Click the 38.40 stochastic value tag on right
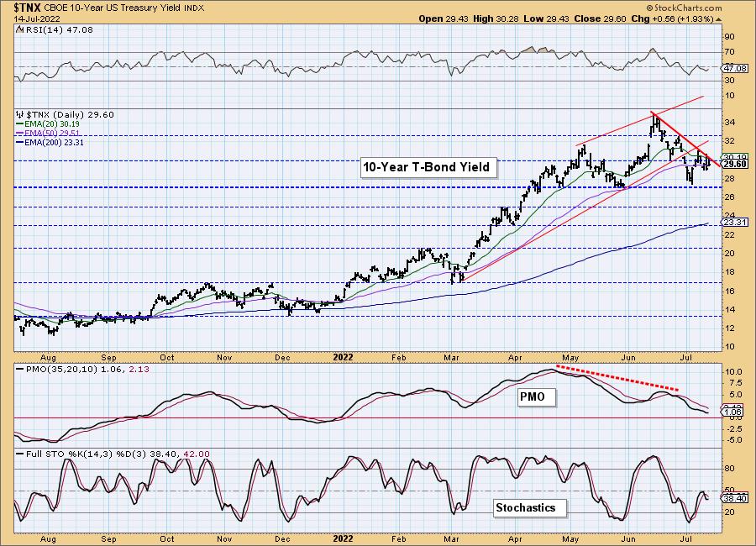The width and height of the screenshot is (756, 546). tap(735, 499)
